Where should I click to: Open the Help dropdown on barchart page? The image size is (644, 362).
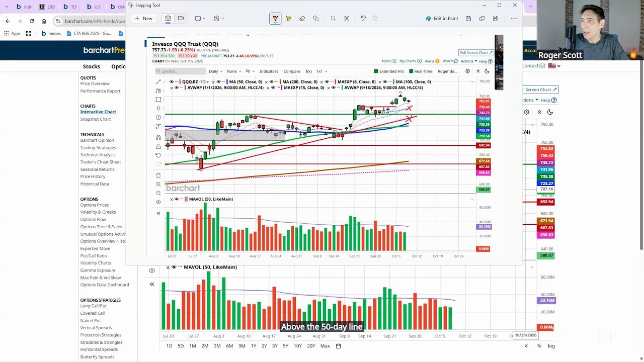coord(548,100)
